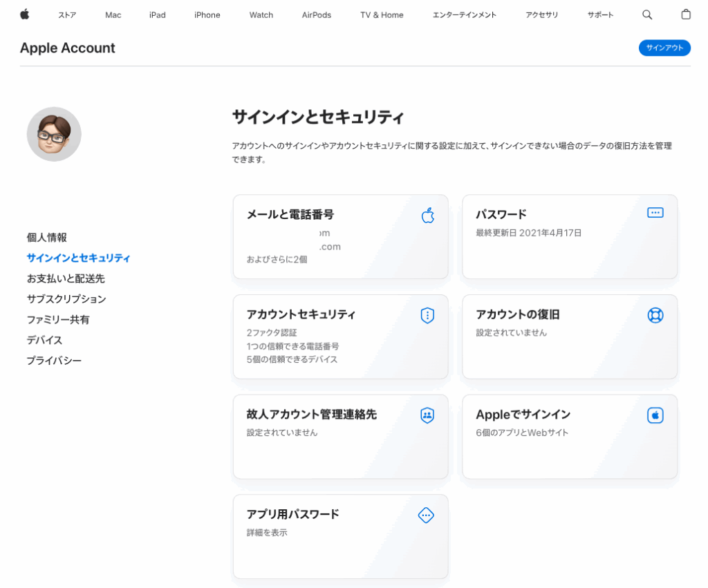
Task: Click the text およびさらに2個
Action: coord(277,260)
